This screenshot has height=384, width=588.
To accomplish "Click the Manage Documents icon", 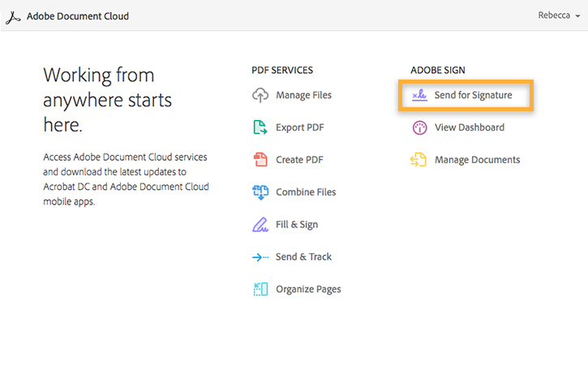I will pyautogui.click(x=418, y=160).
